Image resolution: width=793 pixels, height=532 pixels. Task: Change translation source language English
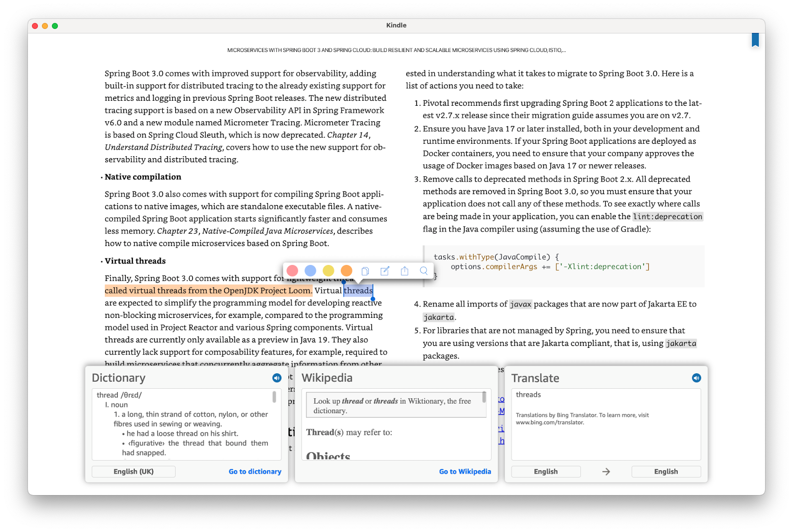(546, 472)
